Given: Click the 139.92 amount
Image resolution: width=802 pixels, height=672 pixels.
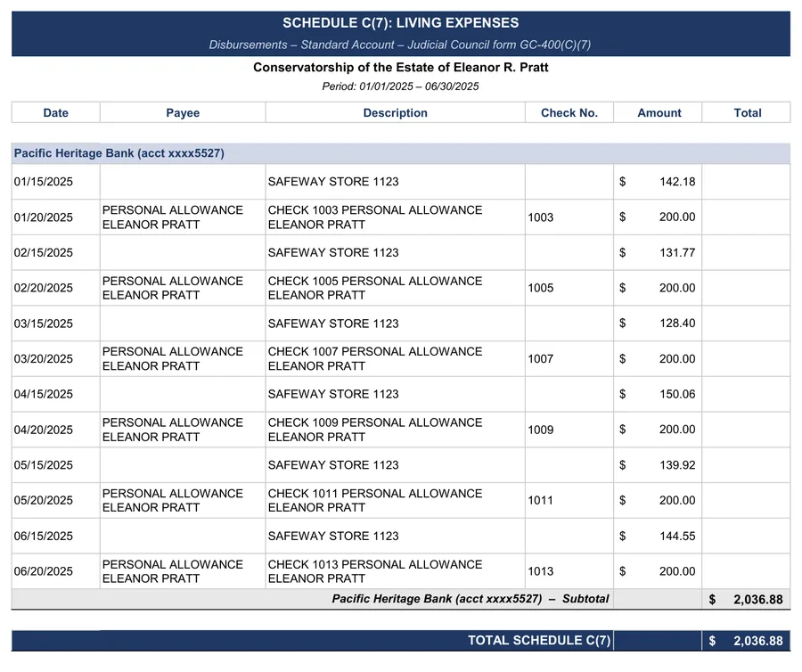Looking at the screenshot, I should 677,465.
